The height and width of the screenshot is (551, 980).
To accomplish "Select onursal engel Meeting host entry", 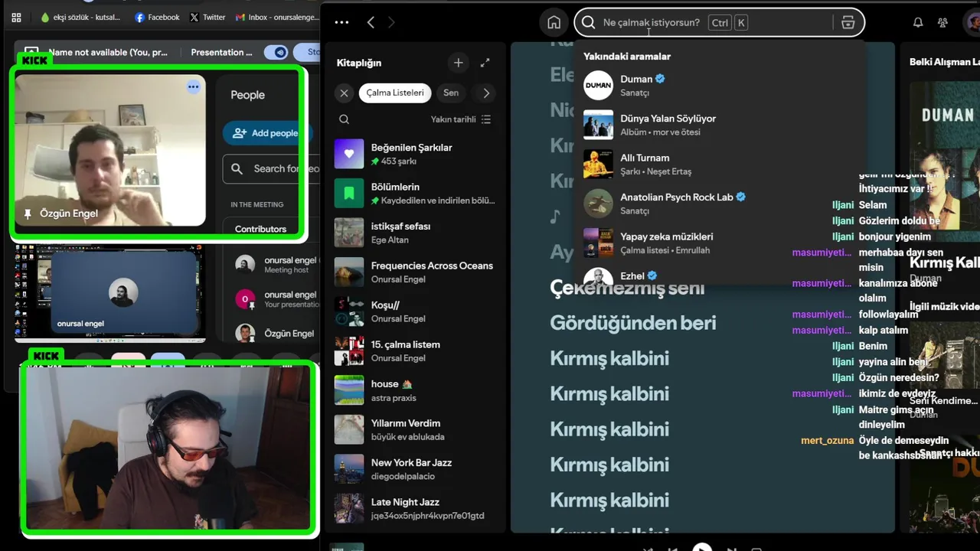I will (x=276, y=265).
